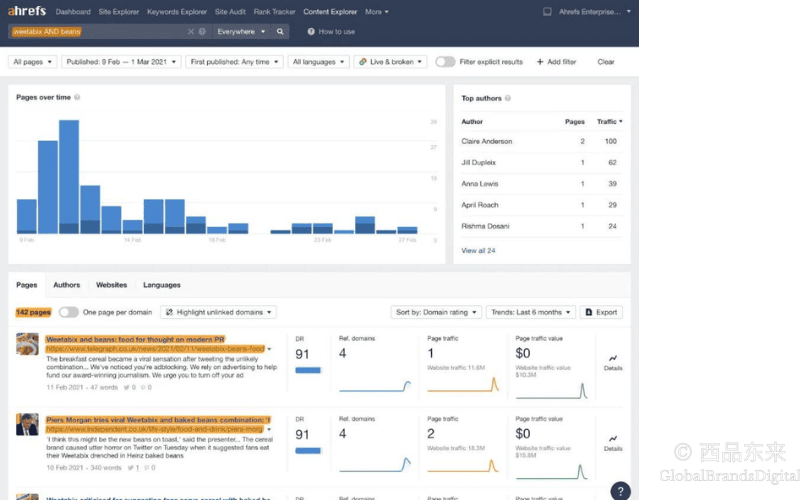Sort authors by Pages column
800x500 pixels.
(x=574, y=121)
